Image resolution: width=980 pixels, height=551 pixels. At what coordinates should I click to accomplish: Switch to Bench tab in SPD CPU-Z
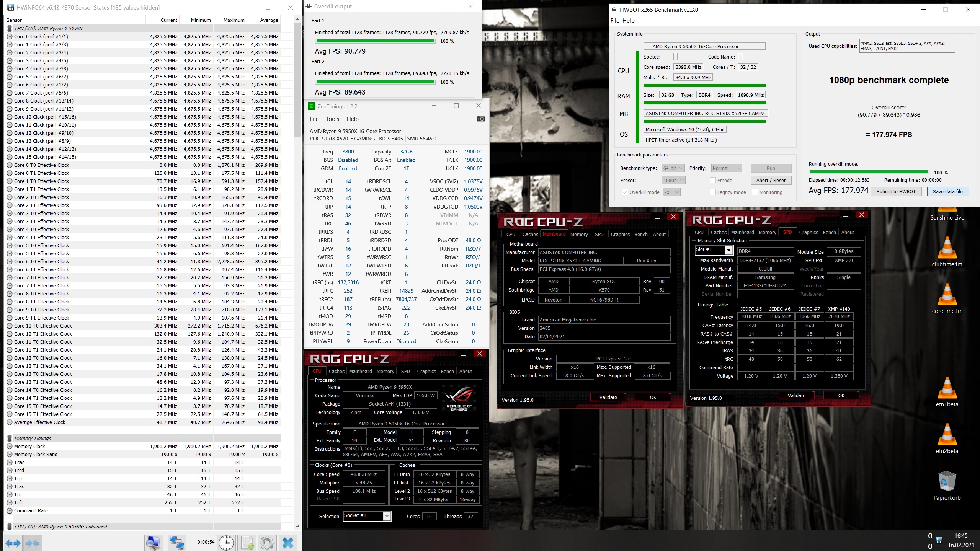point(829,232)
